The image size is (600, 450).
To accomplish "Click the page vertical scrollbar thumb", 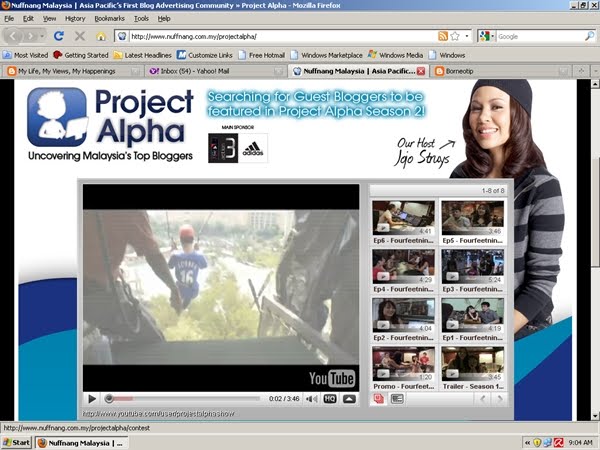I will (595, 212).
